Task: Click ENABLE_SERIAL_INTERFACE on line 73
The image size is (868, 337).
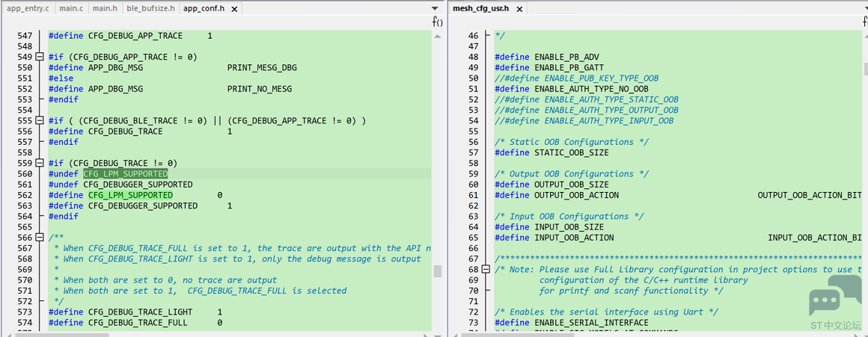Action: click(x=591, y=323)
